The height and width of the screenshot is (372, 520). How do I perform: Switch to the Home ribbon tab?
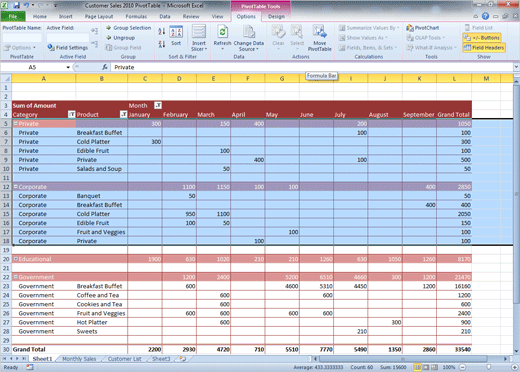40,16
